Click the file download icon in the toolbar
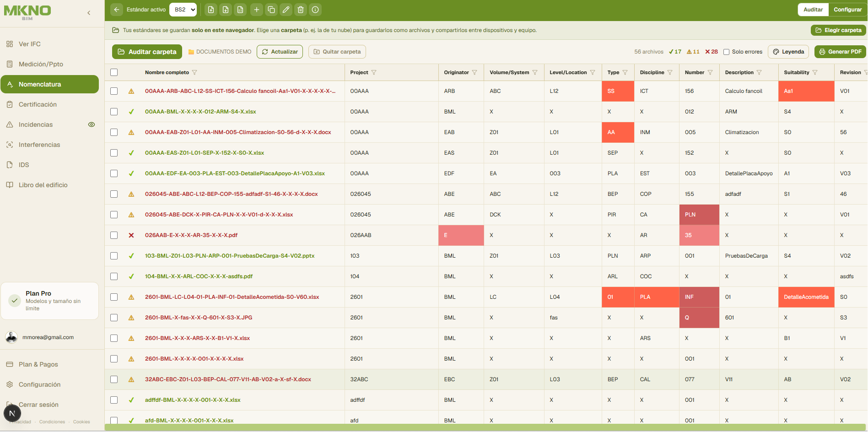The image size is (868, 432). 226,10
